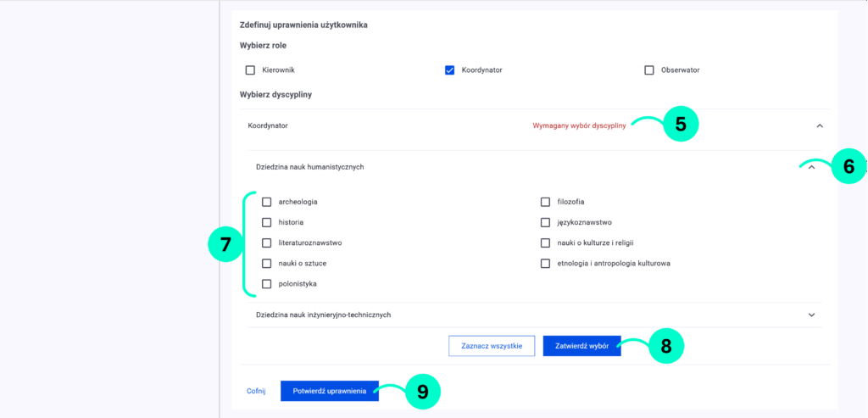Check nauki o kulturze i religii
The height and width of the screenshot is (418, 868).
coord(546,243)
